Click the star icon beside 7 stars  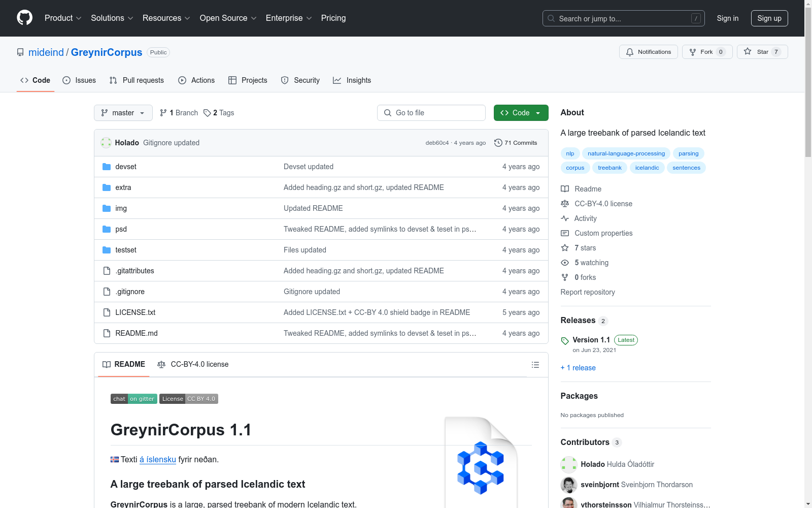coord(565,248)
